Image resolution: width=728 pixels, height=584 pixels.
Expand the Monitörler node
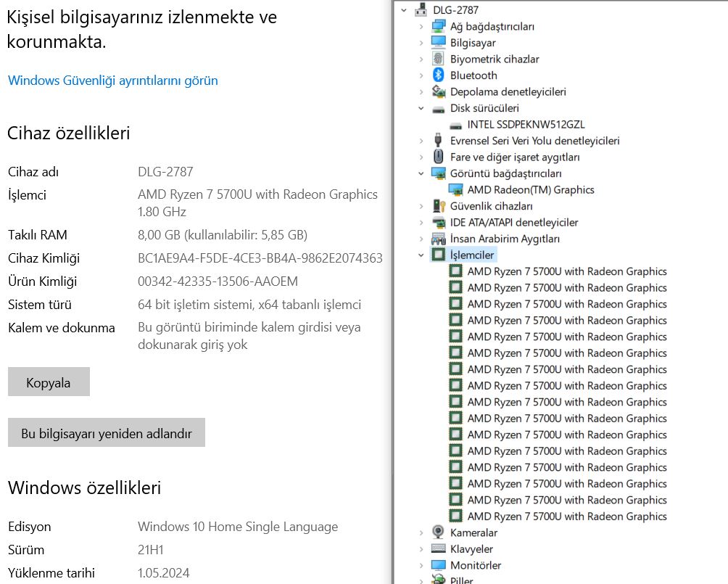pyautogui.click(x=421, y=565)
